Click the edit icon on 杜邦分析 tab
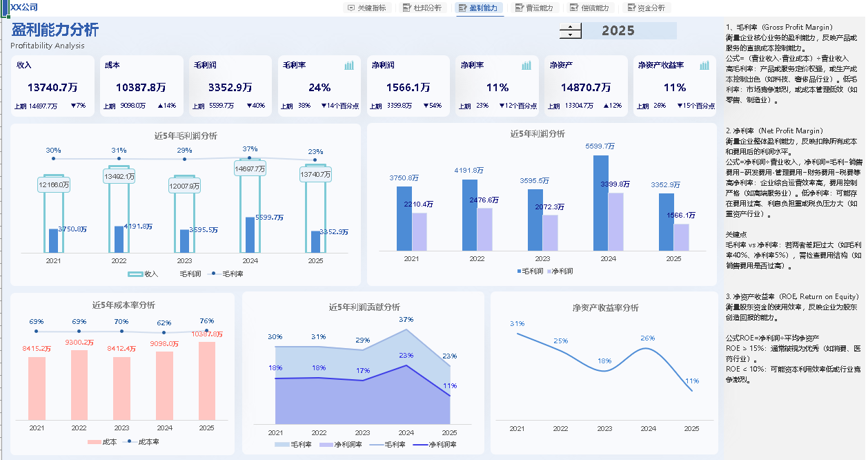 tap(406, 8)
